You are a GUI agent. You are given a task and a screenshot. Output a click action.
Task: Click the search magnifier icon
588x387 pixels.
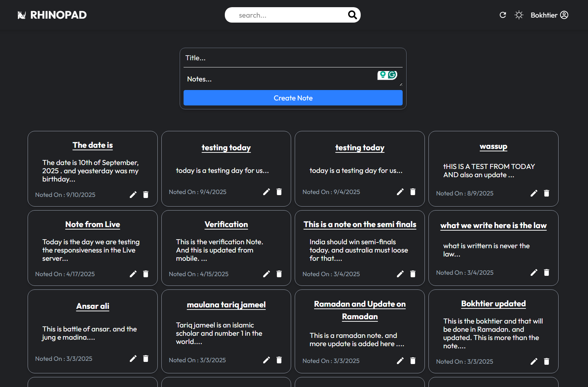coord(352,15)
